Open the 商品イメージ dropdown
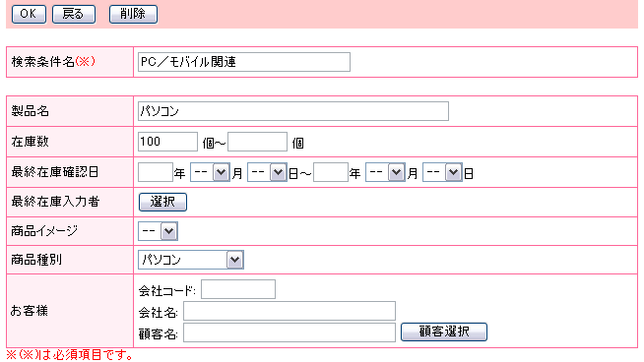The width and height of the screenshot is (644, 362). tap(158, 231)
